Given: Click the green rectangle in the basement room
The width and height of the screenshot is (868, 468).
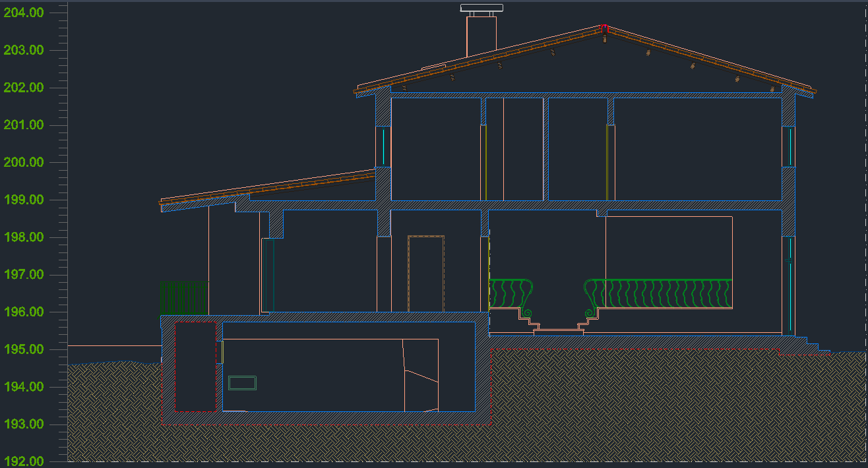Looking at the screenshot, I should click(x=242, y=382).
